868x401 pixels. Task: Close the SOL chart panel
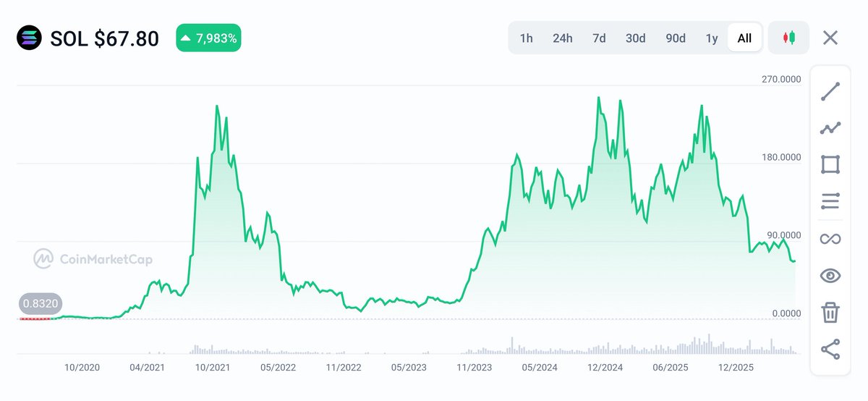click(x=830, y=38)
